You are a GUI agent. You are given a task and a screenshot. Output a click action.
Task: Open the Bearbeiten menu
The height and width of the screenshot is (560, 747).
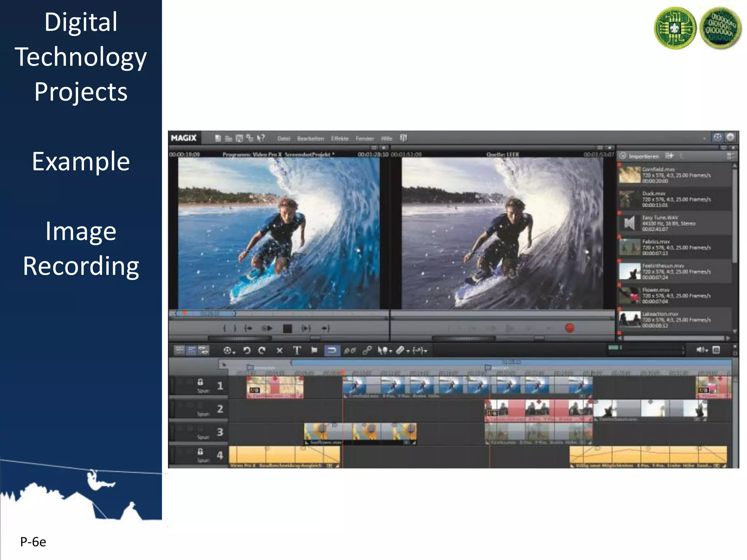310,139
